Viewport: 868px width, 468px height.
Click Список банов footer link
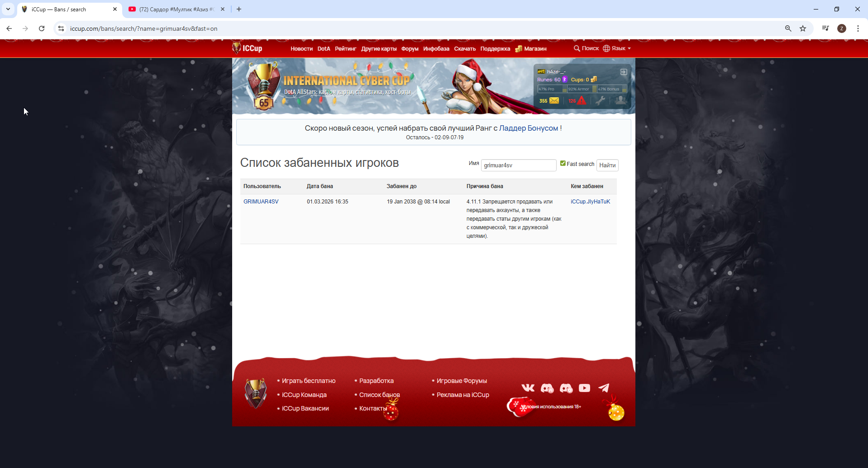click(x=380, y=395)
